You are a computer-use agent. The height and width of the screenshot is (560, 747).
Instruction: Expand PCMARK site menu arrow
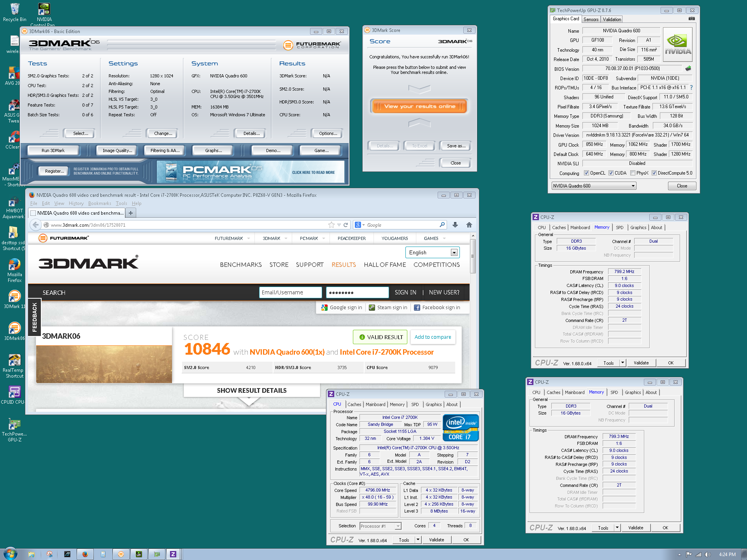click(324, 238)
